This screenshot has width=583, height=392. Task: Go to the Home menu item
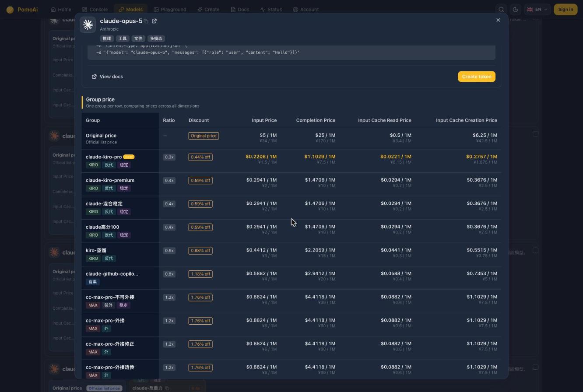pos(61,9)
